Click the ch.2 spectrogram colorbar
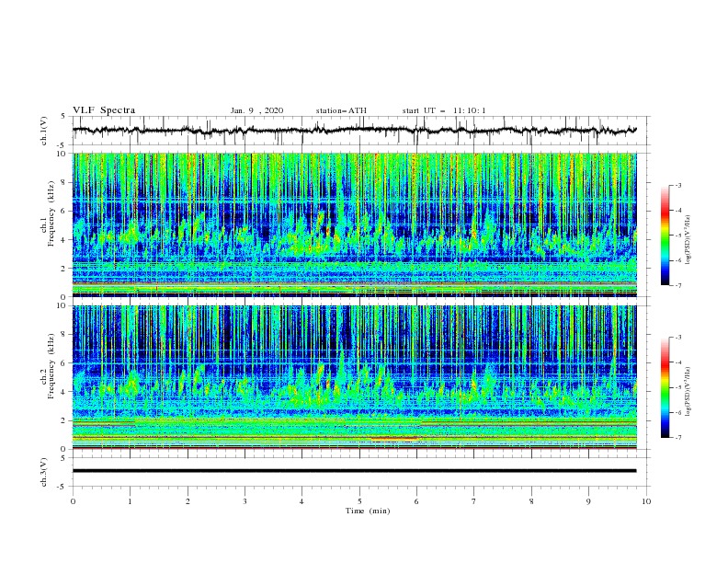Viewport: 728px width, 563px height. (x=665, y=387)
